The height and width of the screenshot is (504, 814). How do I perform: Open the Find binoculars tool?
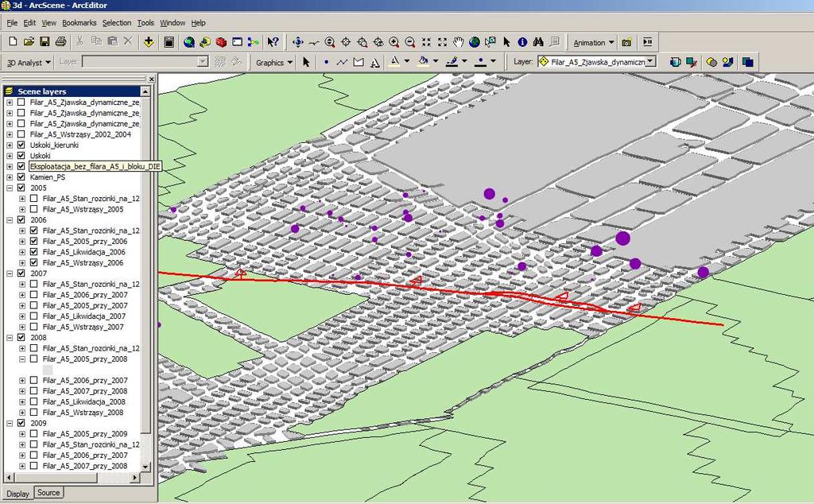[538, 42]
